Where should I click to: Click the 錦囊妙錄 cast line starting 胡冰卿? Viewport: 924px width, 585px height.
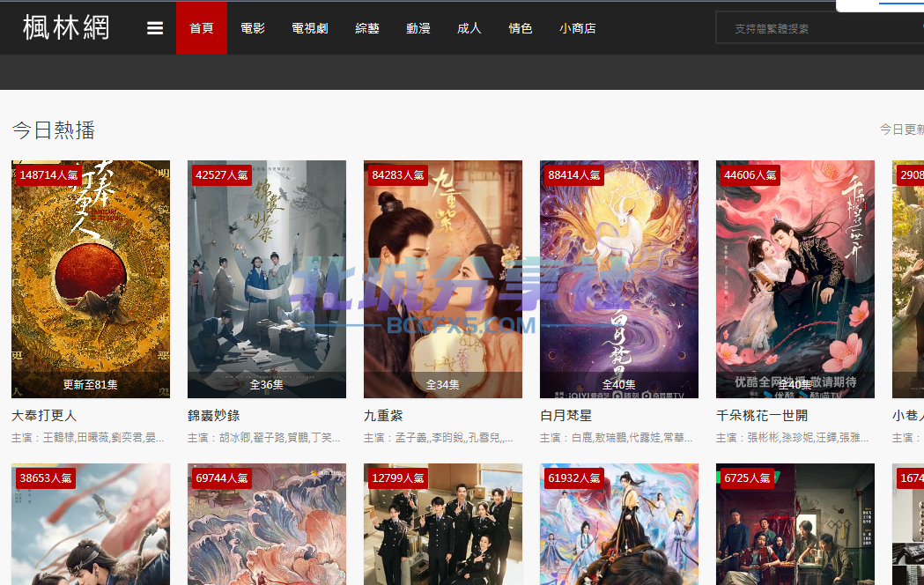point(264,438)
